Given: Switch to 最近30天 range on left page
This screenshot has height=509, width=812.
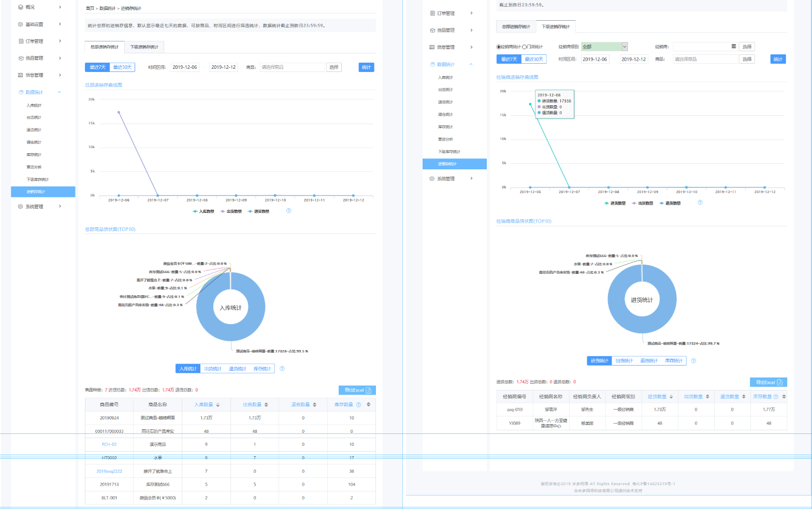Looking at the screenshot, I should (123, 67).
